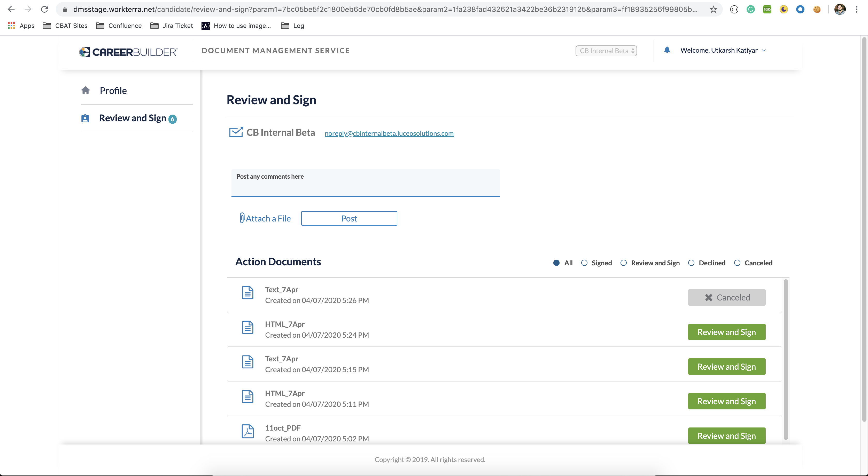
Task: Click the site lock icon in address bar
Action: tap(65, 10)
